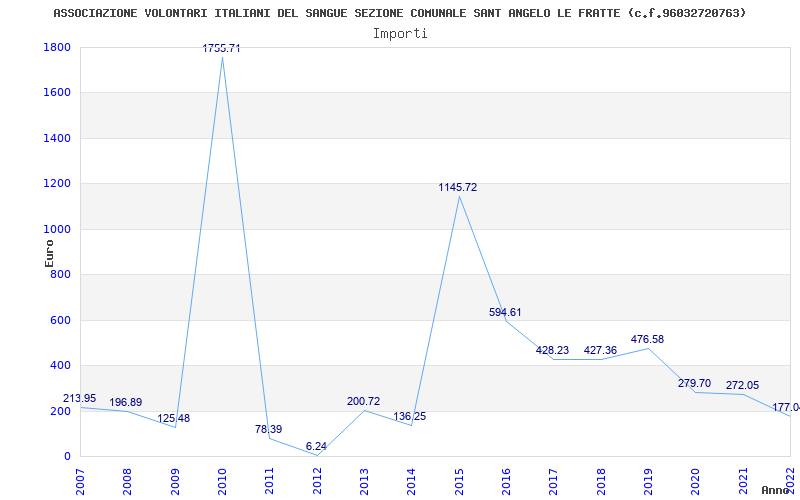Click the 600 y-axis tick label
This screenshot has height=500, width=800.
[63, 320]
